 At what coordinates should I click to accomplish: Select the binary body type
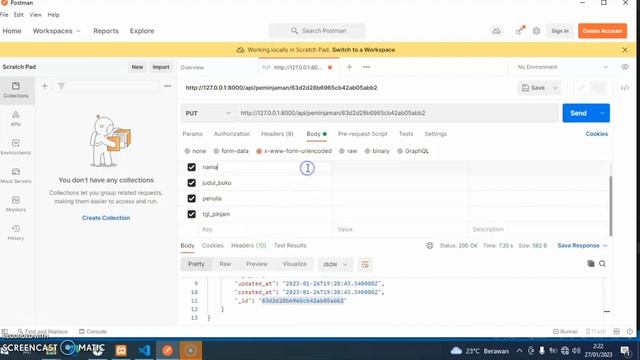tap(377, 151)
